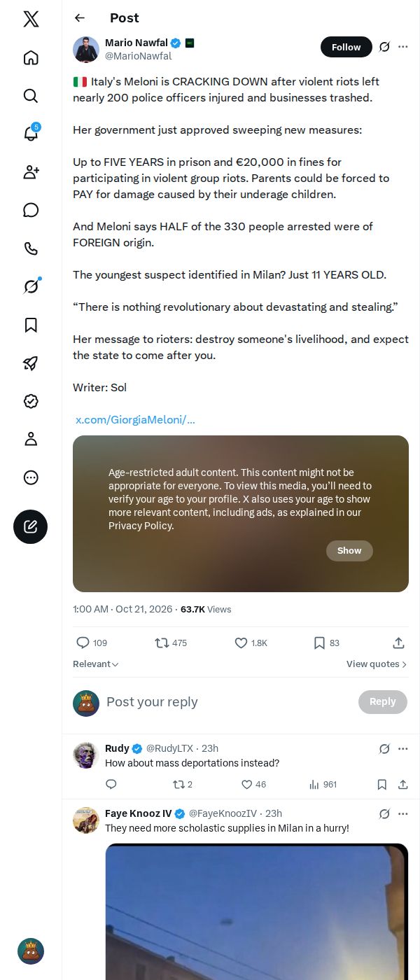Image resolution: width=420 pixels, height=980 pixels.
Task: Open Bookmarks from the sidebar
Action: point(31,325)
